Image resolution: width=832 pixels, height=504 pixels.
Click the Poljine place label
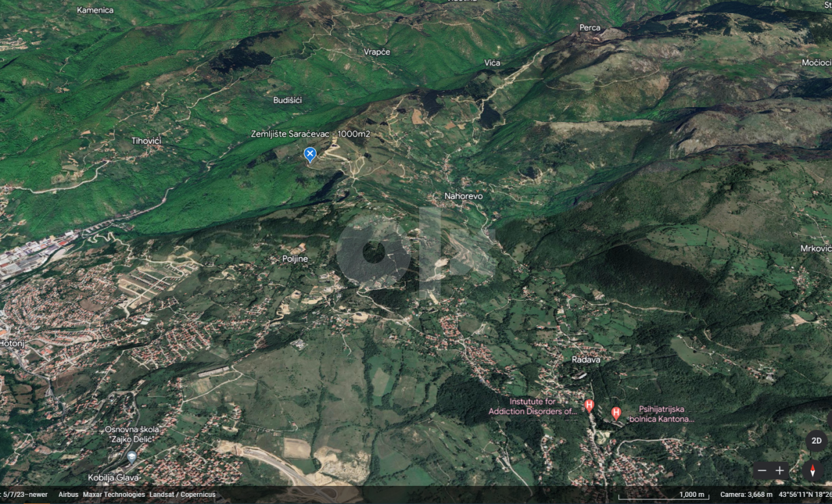click(295, 258)
